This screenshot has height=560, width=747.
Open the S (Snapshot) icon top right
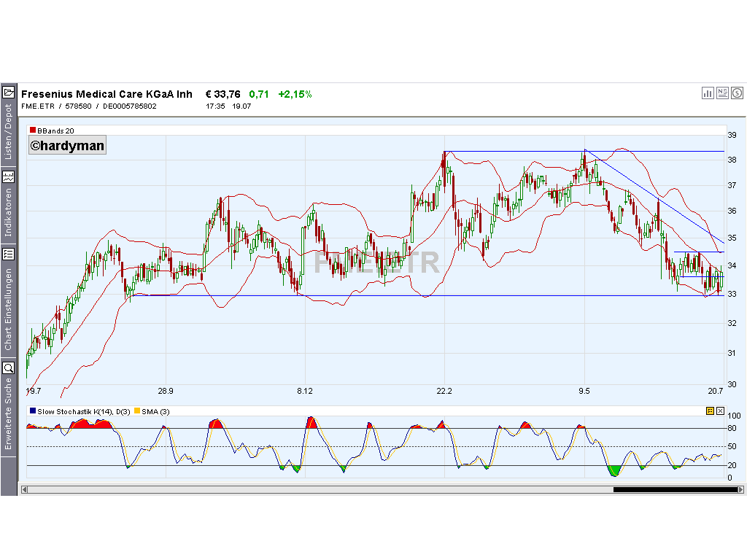click(736, 93)
